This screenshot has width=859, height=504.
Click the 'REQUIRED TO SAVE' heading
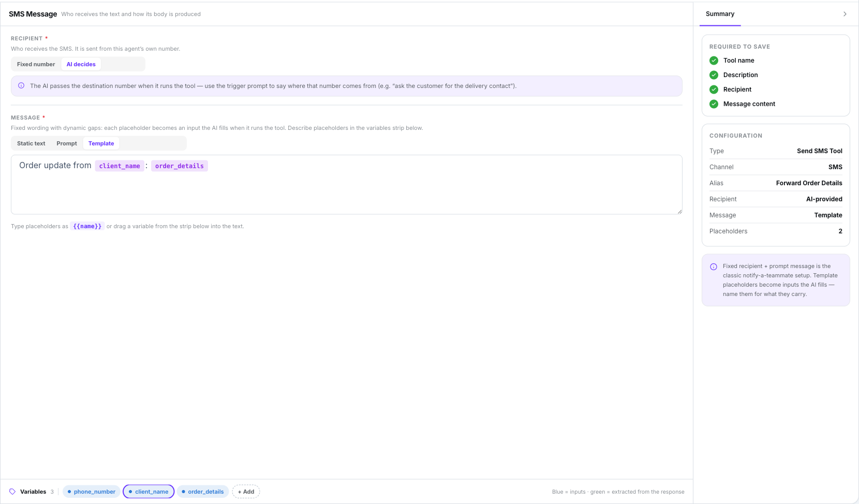pyautogui.click(x=739, y=47)
